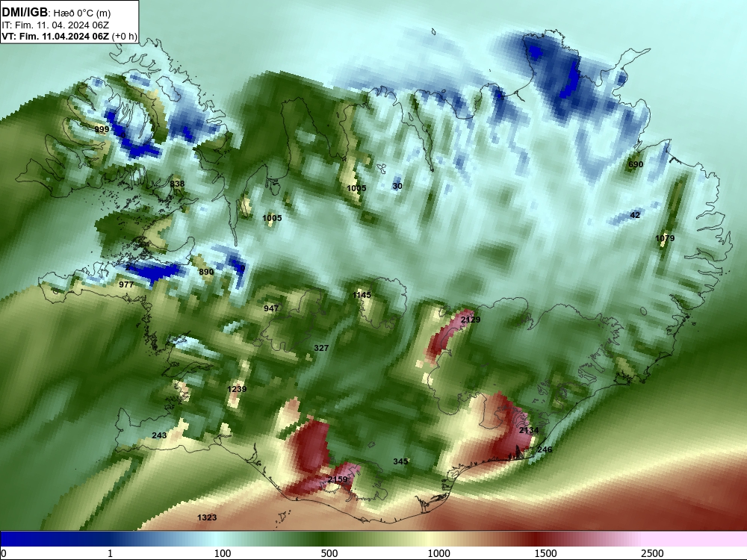Click the 2159 height label on map
The width and height of the screenshot is (747, 560).
point(338,479)
